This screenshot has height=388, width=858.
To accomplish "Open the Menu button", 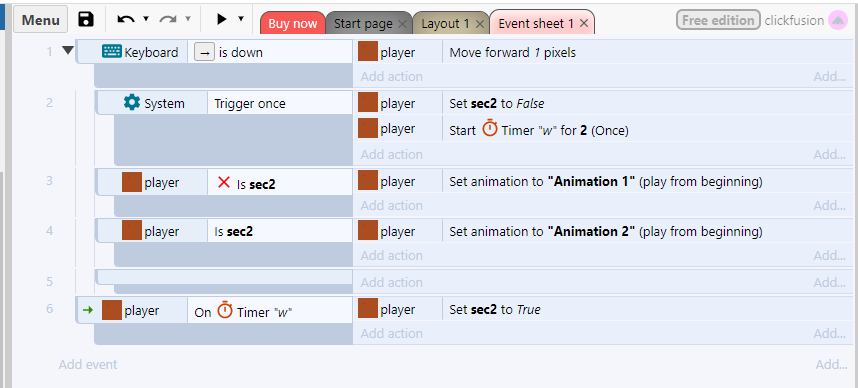I will click(x=40, y=20).
